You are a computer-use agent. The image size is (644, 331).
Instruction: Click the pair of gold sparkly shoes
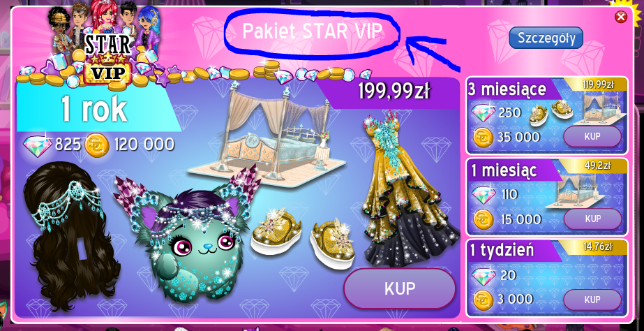303,237
